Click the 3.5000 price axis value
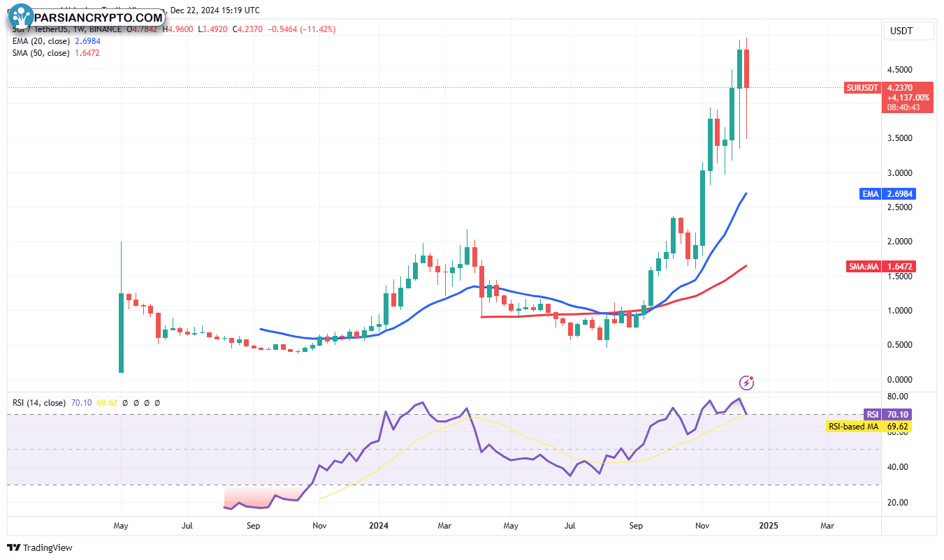Screen dimensions: 944x560 [899, 138]
